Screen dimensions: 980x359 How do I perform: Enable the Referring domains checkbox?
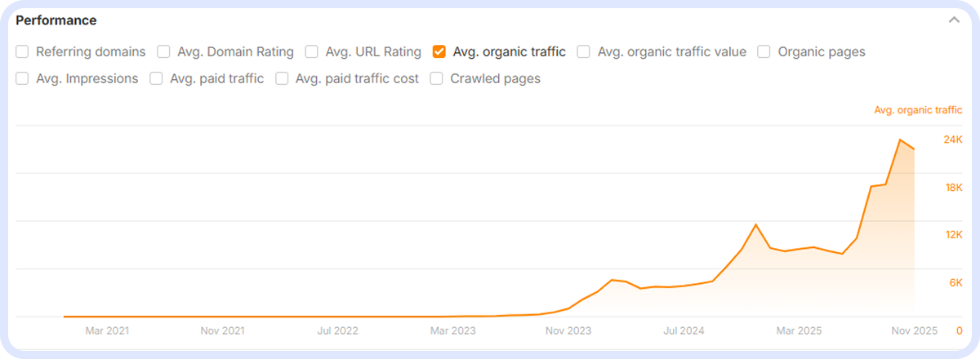tap(22, 52)
